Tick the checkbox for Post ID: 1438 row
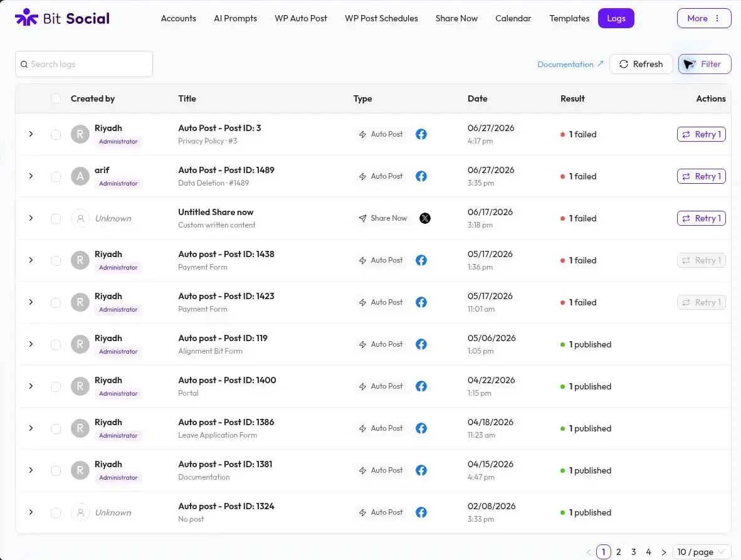This screenshot has height=560, width=741. [x=56, y=261]
